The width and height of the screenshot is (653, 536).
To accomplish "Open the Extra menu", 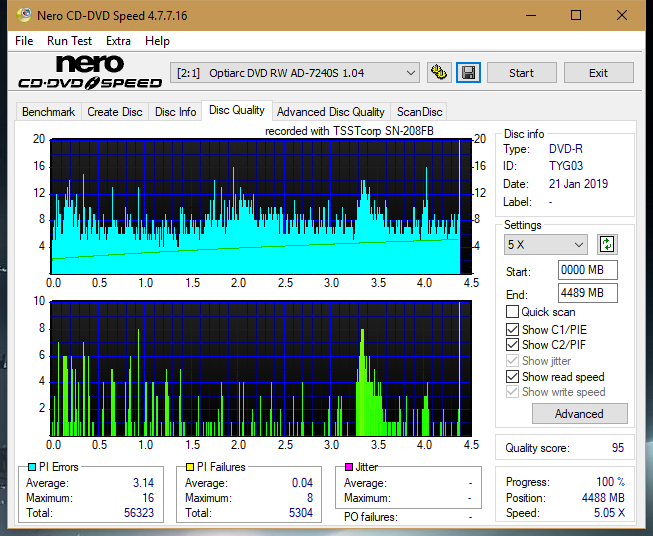I will click(118, 41).
